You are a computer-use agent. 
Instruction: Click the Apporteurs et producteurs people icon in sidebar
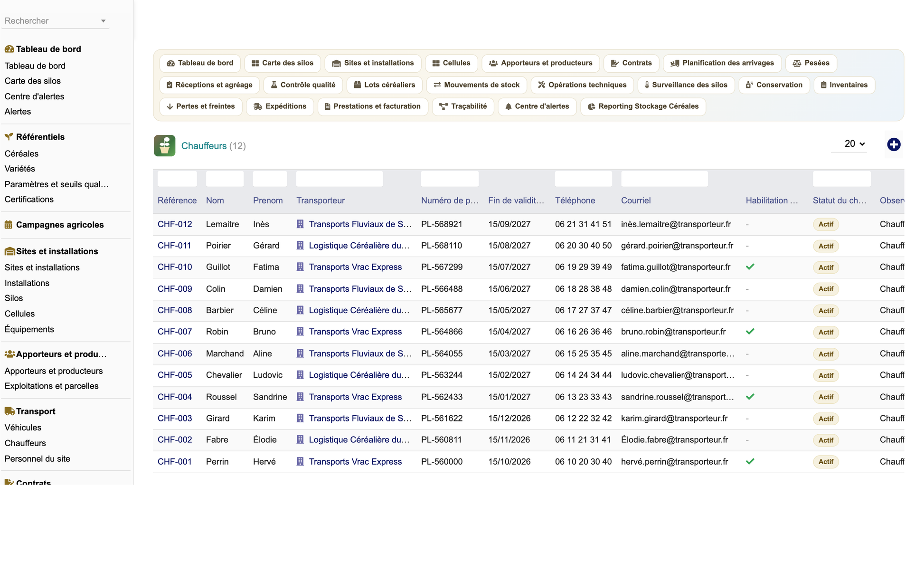tap(9, 354)
